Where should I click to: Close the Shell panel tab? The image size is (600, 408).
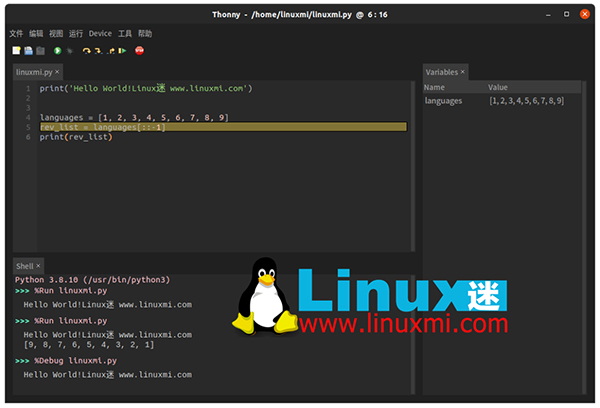pos(38,266)
